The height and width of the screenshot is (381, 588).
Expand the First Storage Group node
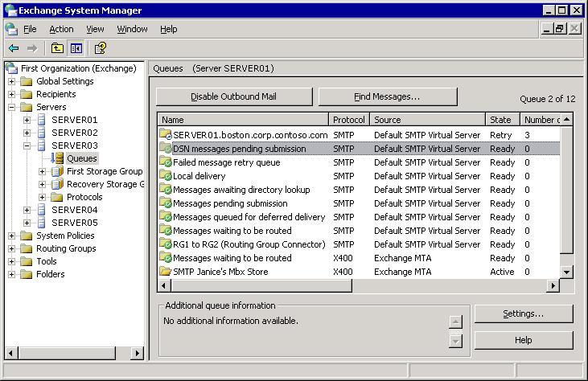point(42,171)
